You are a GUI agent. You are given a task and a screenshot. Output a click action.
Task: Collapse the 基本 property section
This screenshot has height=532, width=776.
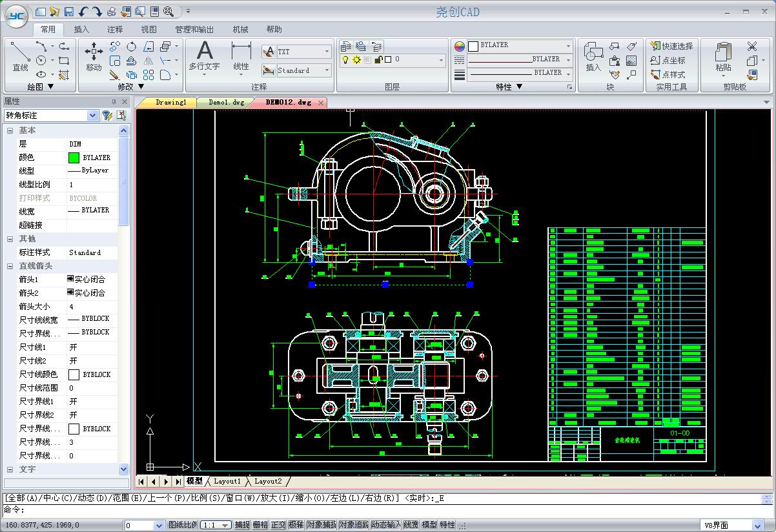click(x=10, y=130)
